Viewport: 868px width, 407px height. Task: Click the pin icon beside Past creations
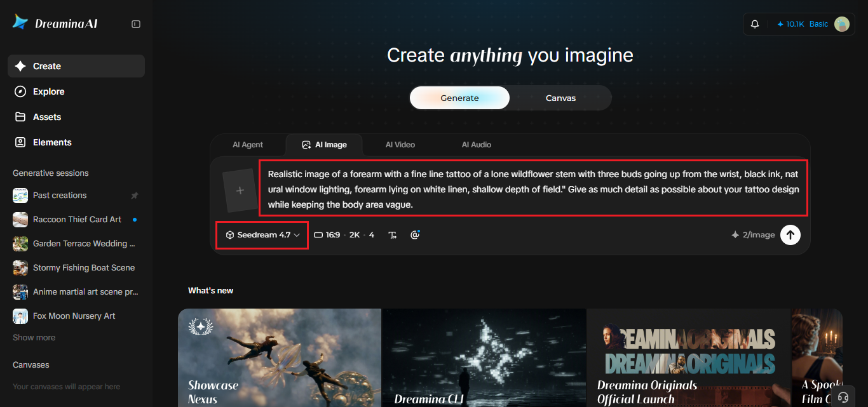point(134,196)
